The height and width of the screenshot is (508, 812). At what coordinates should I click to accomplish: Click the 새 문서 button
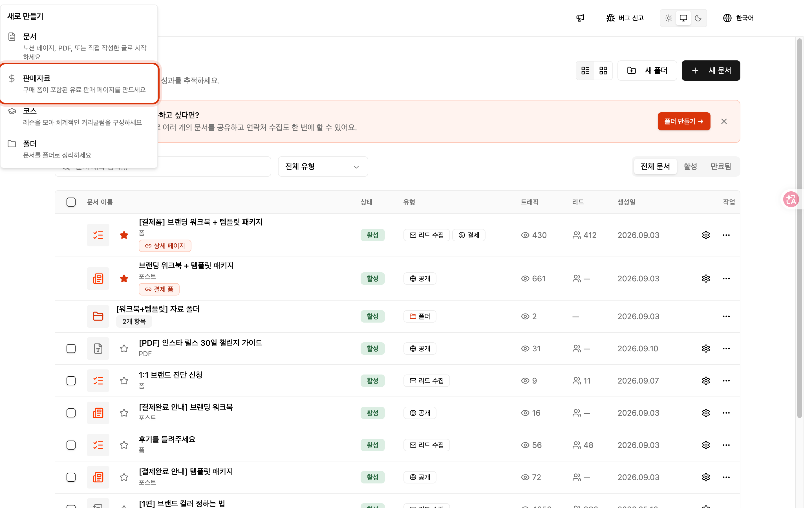pos(711,71)
